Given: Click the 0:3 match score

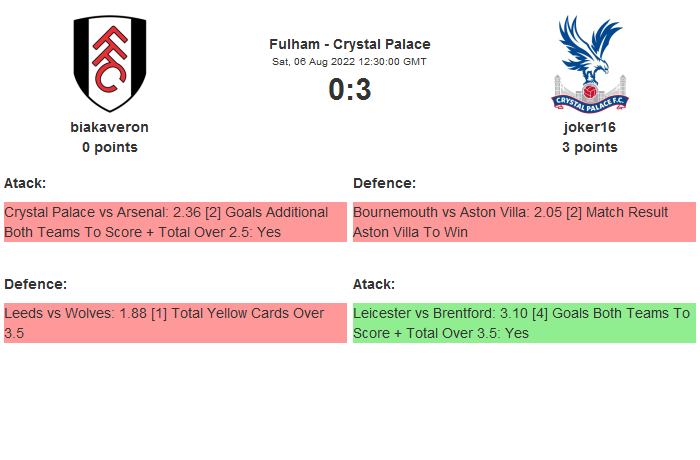Looking at the screenshot, I should coord(350,89).
